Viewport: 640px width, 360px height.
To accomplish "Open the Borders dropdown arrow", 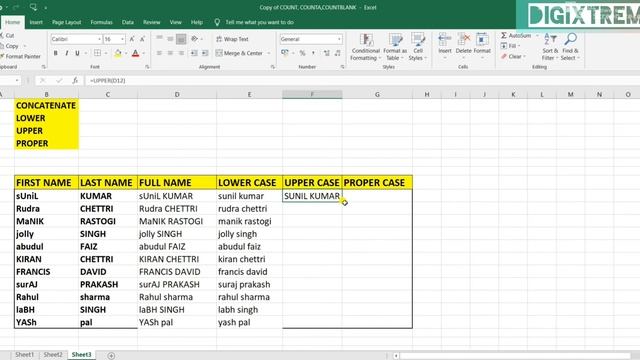I will (x=106, y=53).
